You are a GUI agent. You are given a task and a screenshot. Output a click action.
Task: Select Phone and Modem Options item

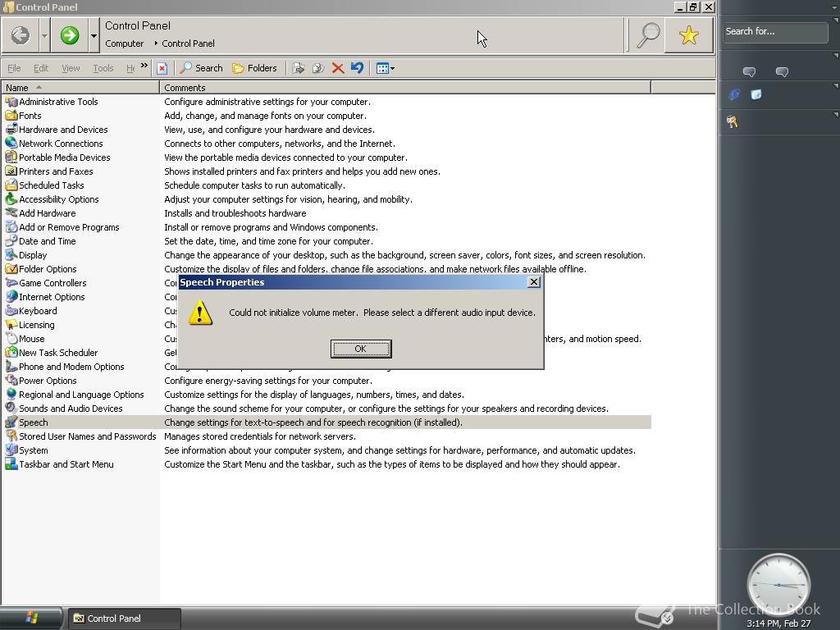click(x=65, y=366)
